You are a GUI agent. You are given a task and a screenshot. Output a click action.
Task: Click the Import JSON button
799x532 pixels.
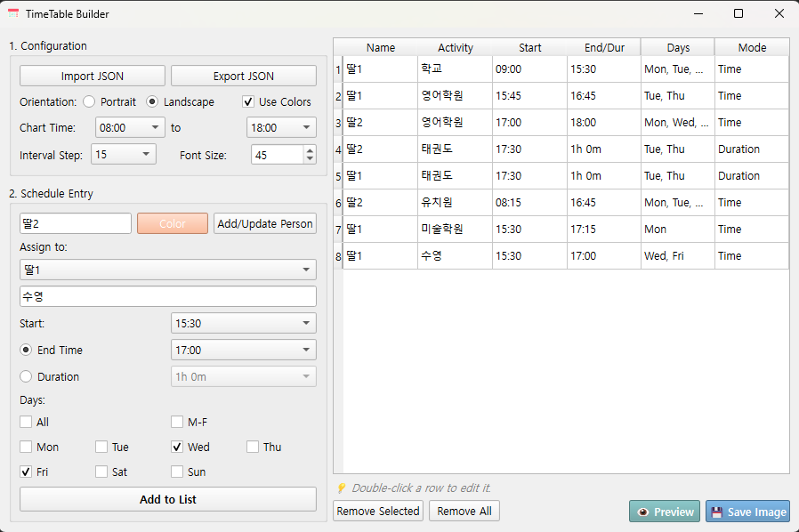[x=92, y=76]
